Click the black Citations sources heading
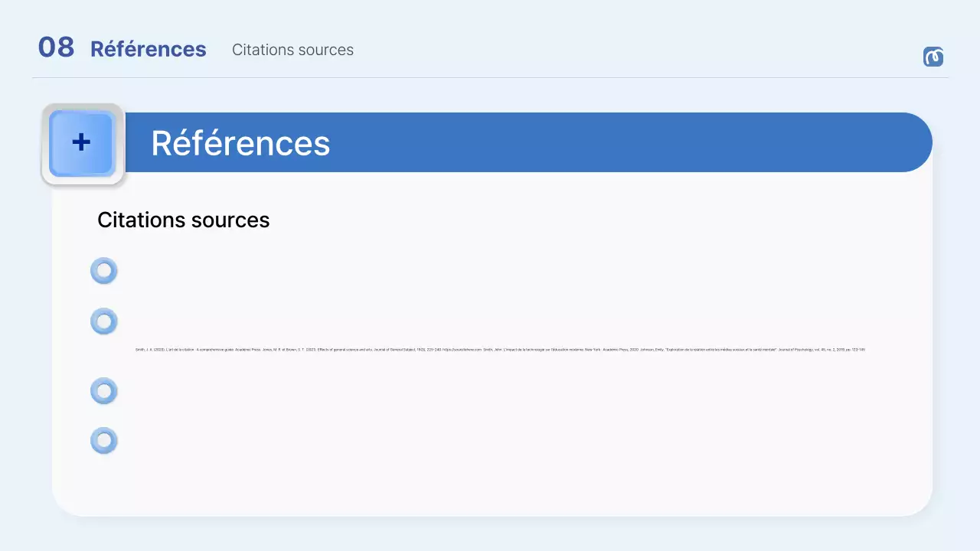Screen dimensions: 980x551 tap(183, 220)
